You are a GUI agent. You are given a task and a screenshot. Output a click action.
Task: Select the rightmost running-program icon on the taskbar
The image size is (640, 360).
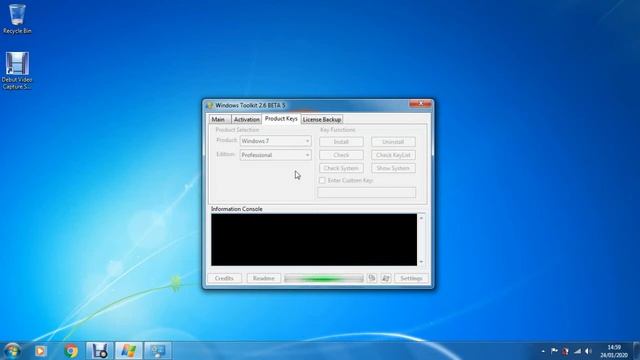158,351
